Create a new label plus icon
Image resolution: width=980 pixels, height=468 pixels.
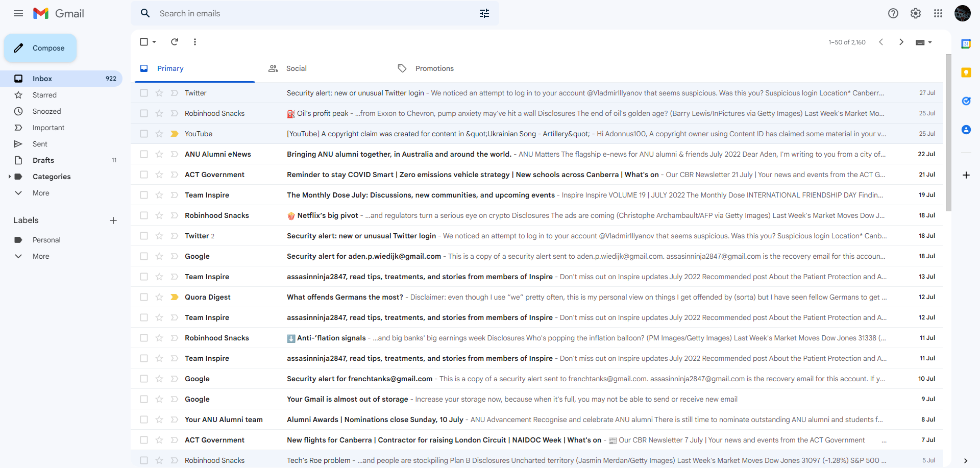[113, 220]
